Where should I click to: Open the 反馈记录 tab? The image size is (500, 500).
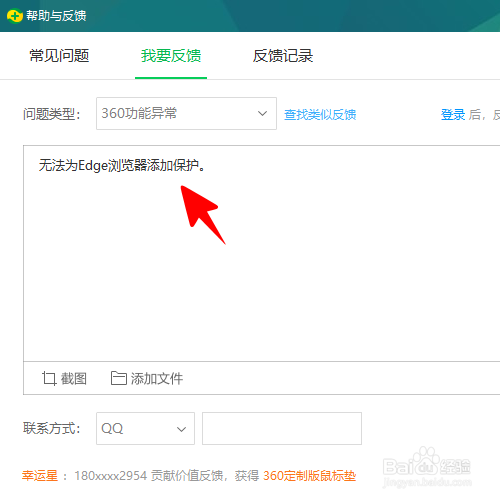coord(283,56)
